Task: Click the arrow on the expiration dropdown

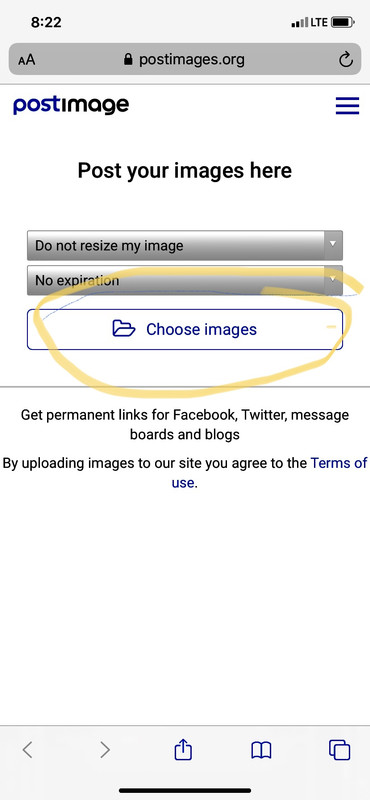Action: [333, 280]
